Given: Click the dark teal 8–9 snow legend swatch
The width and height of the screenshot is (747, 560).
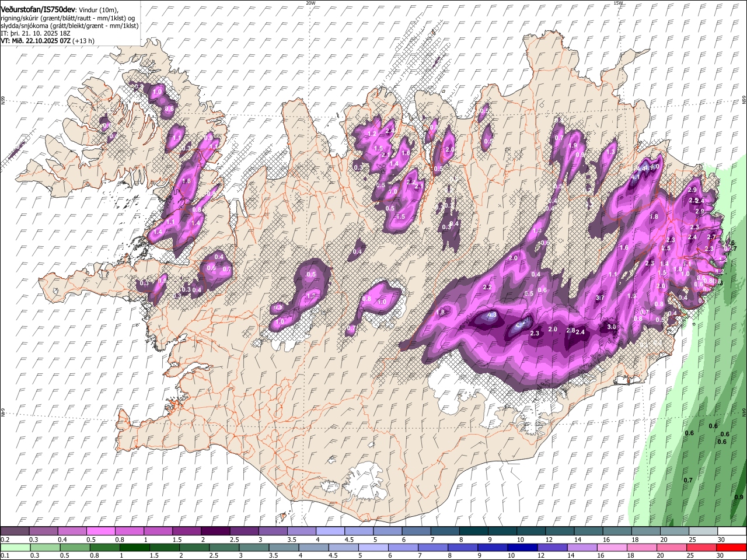Looking at the screenshot, I should click(x=473, y=531).
